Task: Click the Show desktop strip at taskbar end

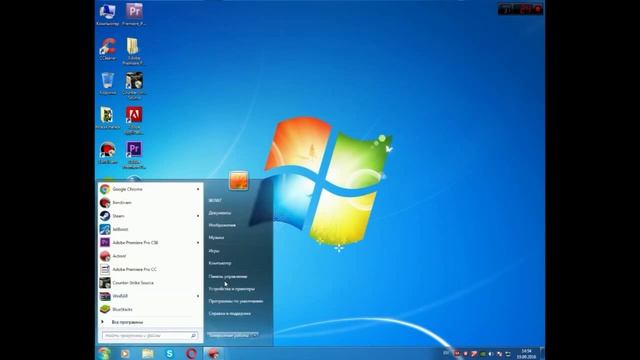Action: [x=542, y=353]
